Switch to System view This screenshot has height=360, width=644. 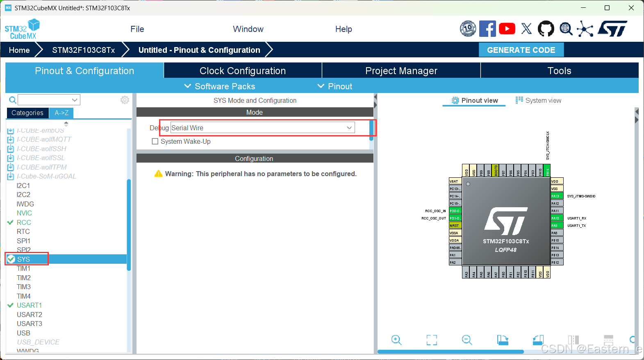[538, 100]
